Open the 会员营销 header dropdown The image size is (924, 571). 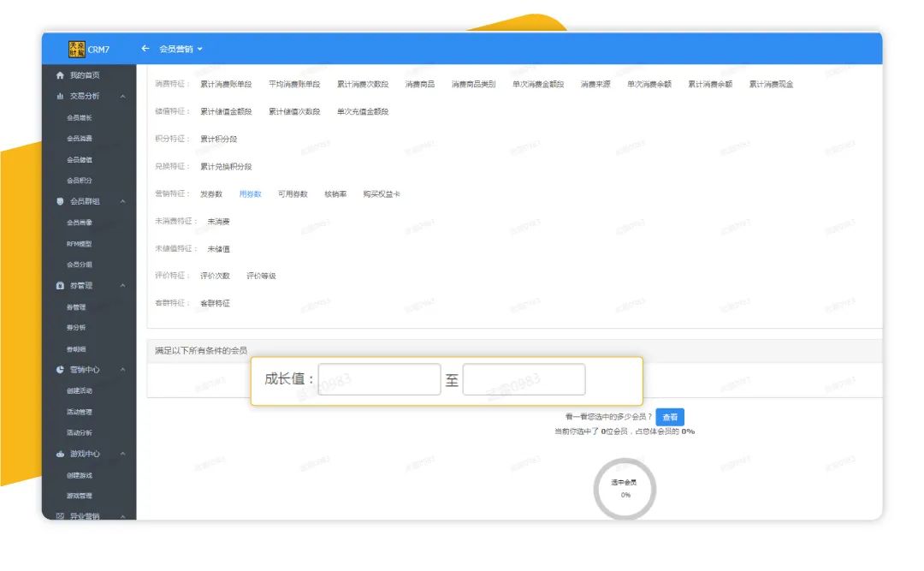tap(181, 49)
